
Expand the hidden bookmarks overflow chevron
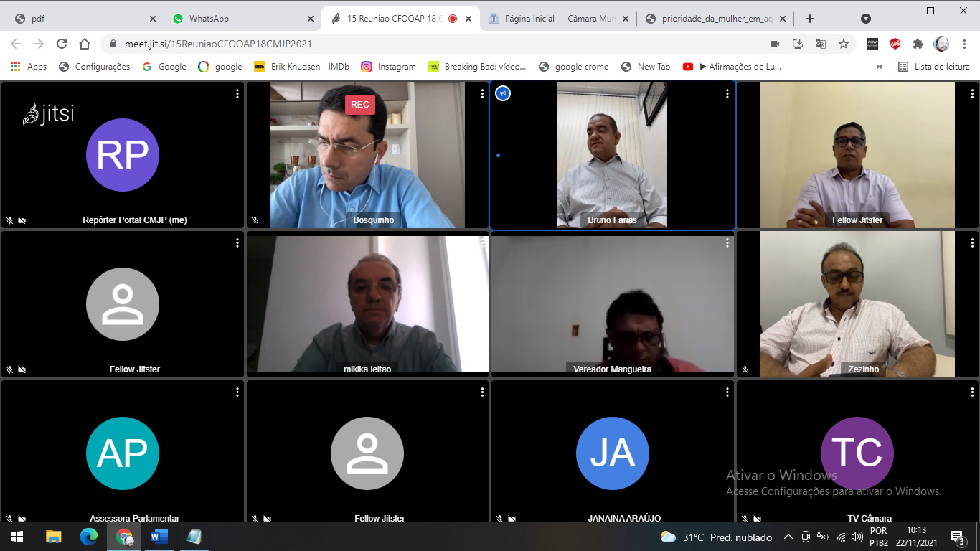tap(880, 67)
